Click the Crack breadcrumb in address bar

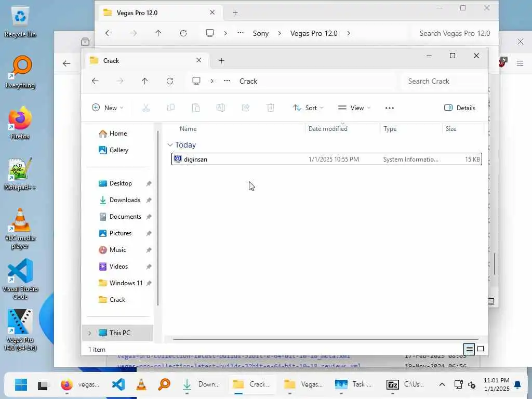coord(248,81)
